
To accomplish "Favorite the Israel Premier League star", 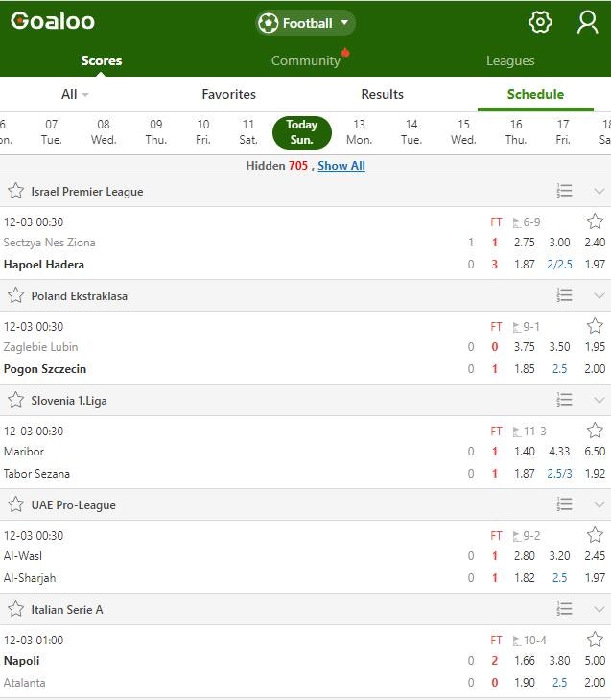I will pos(16,191).
